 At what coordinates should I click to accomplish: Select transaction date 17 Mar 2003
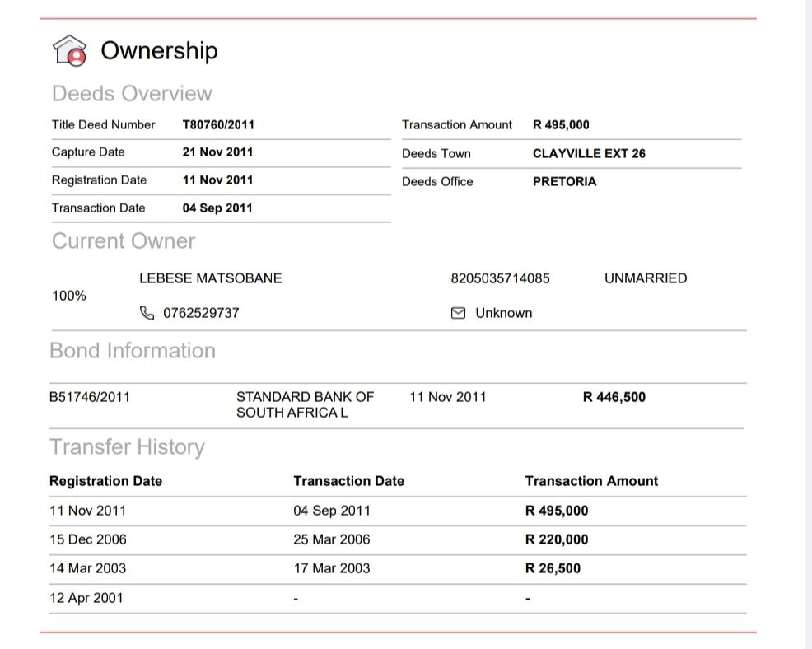332,569
